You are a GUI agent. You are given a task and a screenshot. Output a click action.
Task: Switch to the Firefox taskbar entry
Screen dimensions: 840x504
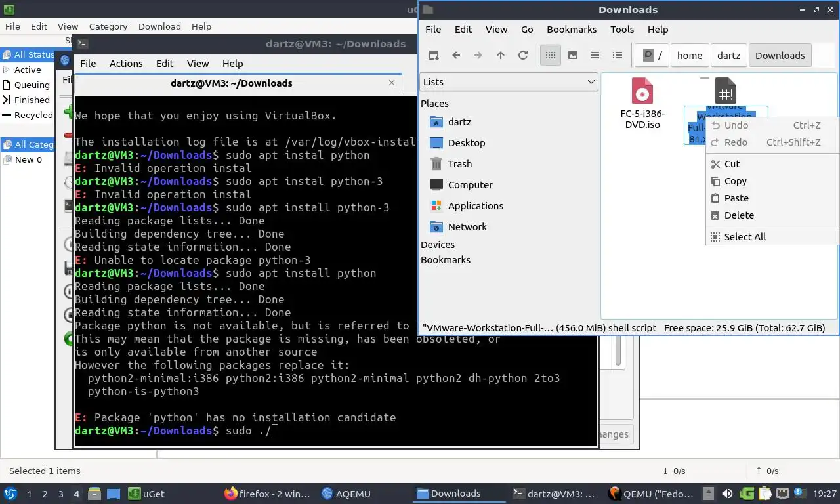267,493
